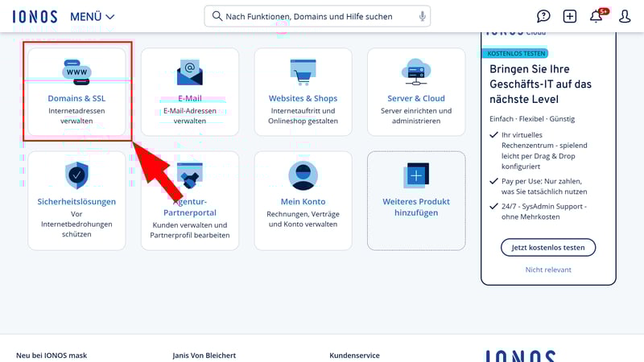Click the KOSTENLOS TESTEN badge
The width and height of the screenshot is (644, 362).
click(x=516, y=53)
